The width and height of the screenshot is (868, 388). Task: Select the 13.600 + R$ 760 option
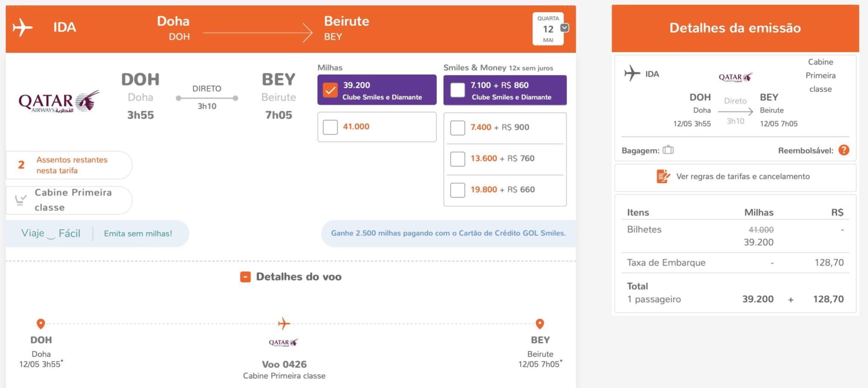[458, 159]
